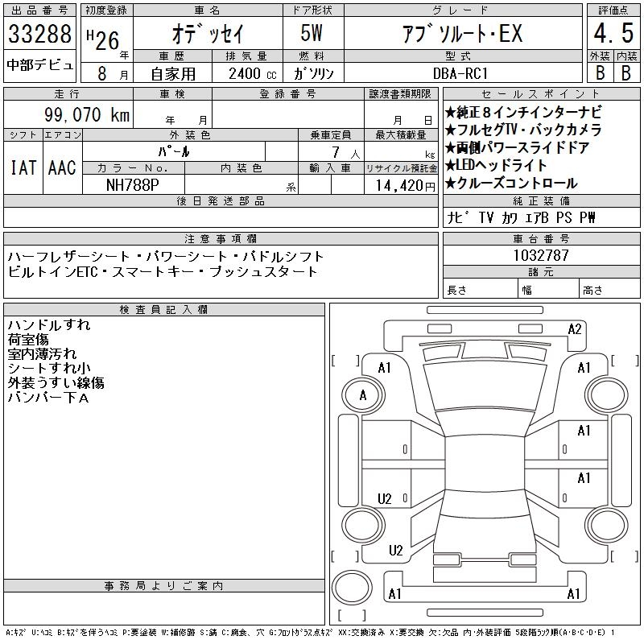Click the セールスポイント header
644x644 pixels.
(x=541, y=94)
